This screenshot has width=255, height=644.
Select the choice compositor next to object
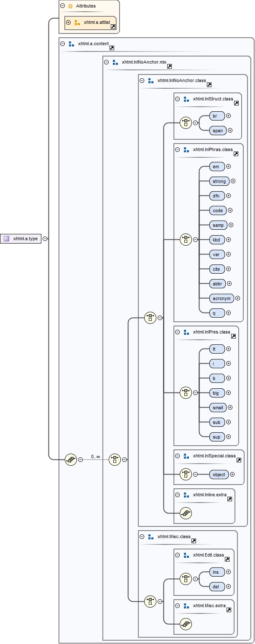(x=186, y=475)
